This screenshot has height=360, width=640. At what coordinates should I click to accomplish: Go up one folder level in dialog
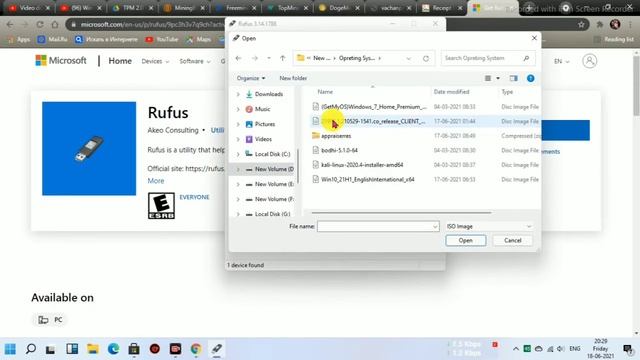[282, 58]
